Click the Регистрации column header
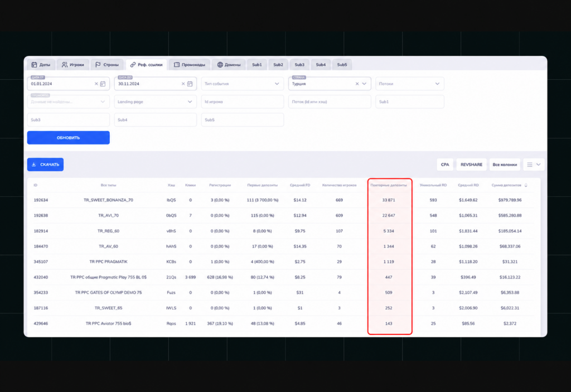Image resolution: width=571 pixels, height=392 pixels. tap(220, 186)
